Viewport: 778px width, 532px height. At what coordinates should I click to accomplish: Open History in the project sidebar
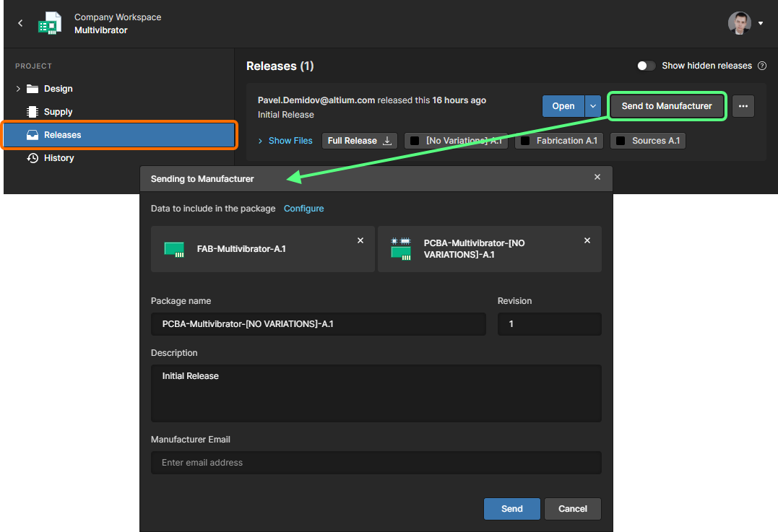tap(59, 158)
